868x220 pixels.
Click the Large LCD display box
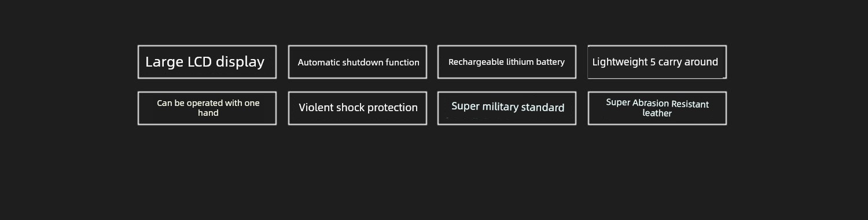[x=207, y=62]
